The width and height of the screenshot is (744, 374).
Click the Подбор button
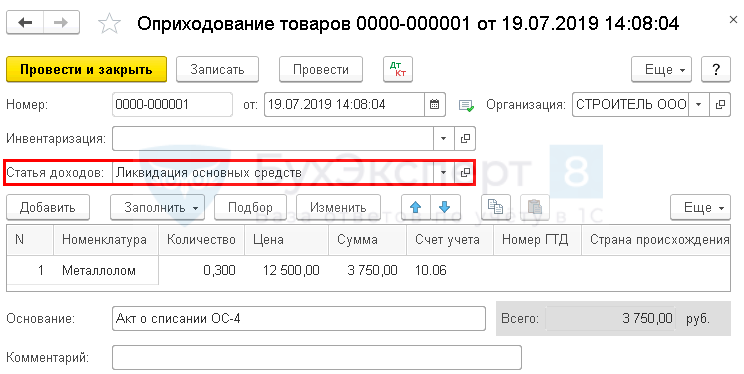tap(250, 207)
